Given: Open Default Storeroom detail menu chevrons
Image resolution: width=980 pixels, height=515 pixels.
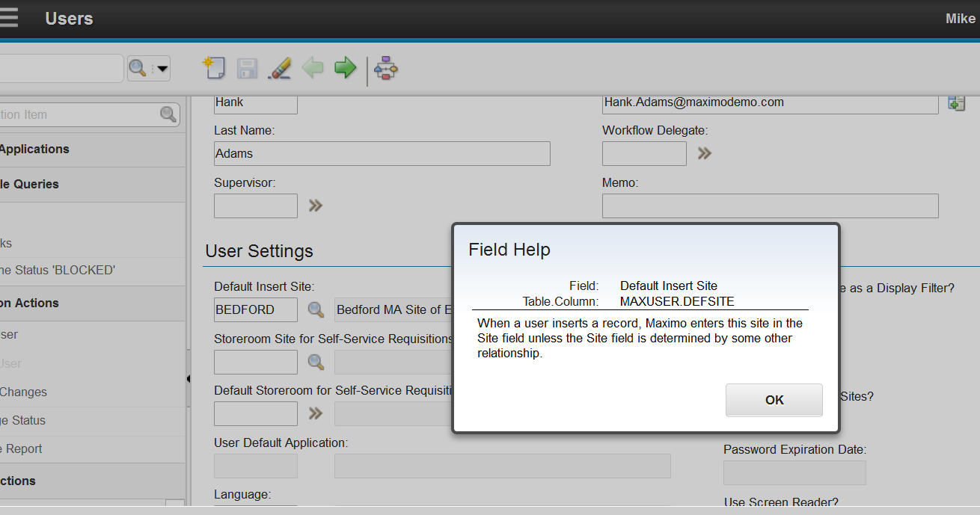Looking at the screenshot, I should coord(316,413).
